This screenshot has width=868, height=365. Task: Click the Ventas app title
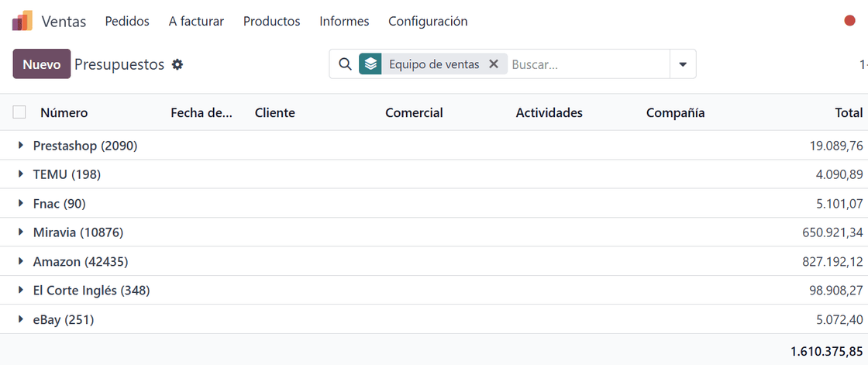pyautogui.click(x=64, y=22)
